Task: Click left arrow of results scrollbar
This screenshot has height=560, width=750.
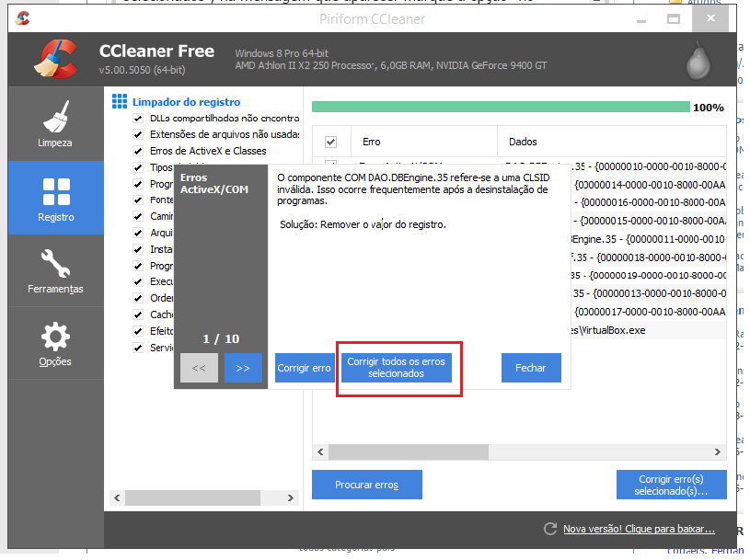Action: [x=320, y=452]
